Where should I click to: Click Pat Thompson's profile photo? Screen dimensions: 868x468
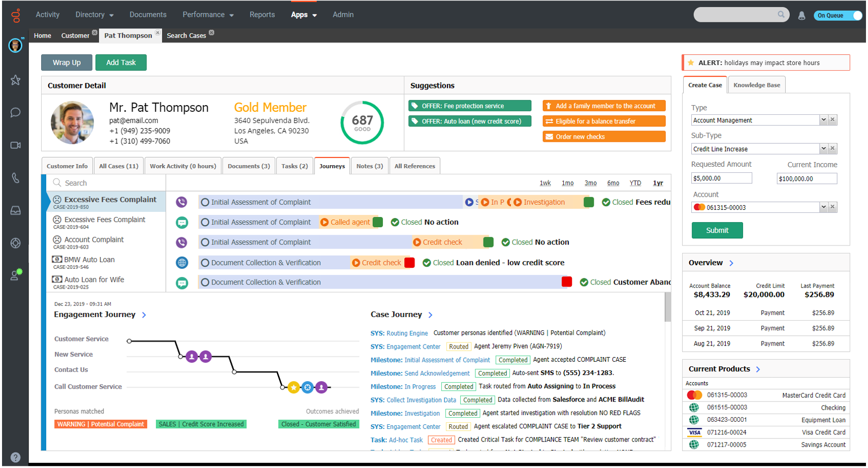click(72, 122)
